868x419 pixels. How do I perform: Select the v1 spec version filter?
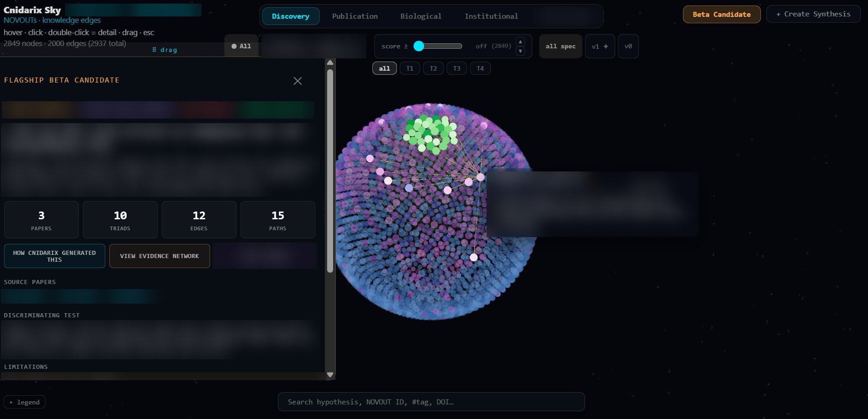click(600, 46)
